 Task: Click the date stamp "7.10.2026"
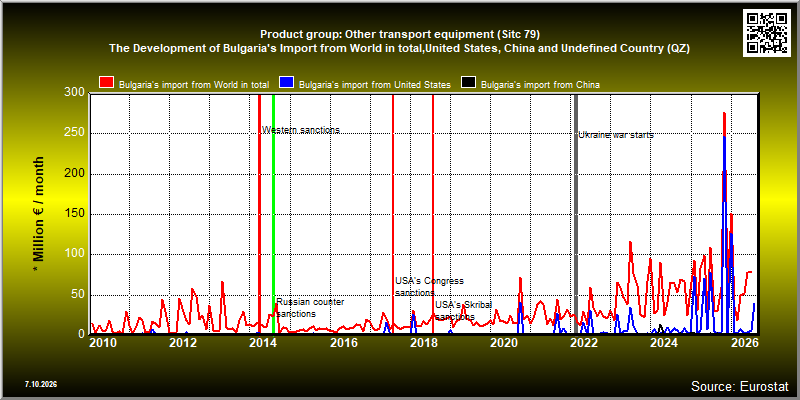click(x=41, y=384)
